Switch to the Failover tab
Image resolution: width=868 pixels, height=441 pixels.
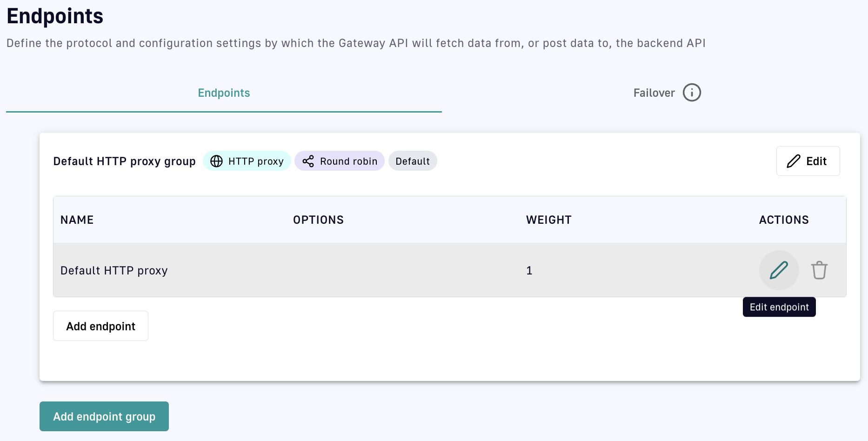tap(654, 93)
